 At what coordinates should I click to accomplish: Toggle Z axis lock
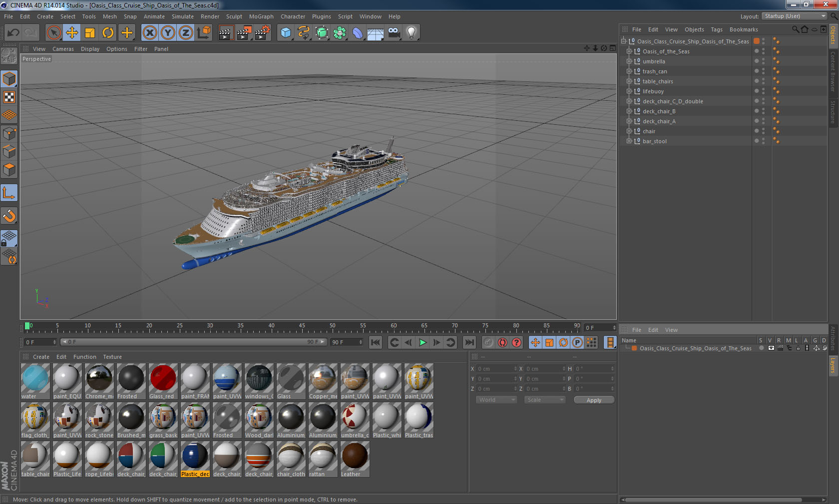[x=186, y=33]
